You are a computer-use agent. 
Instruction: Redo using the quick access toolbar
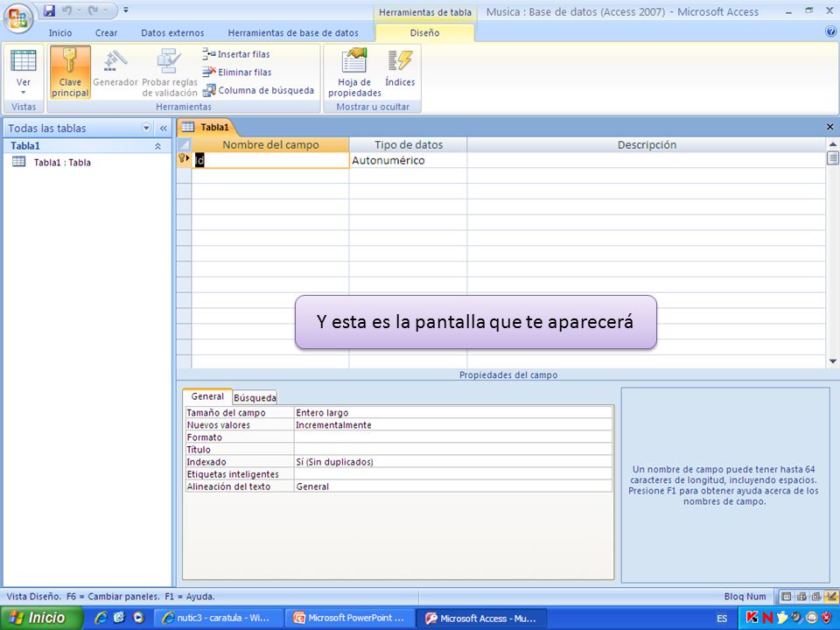(91, 10)
